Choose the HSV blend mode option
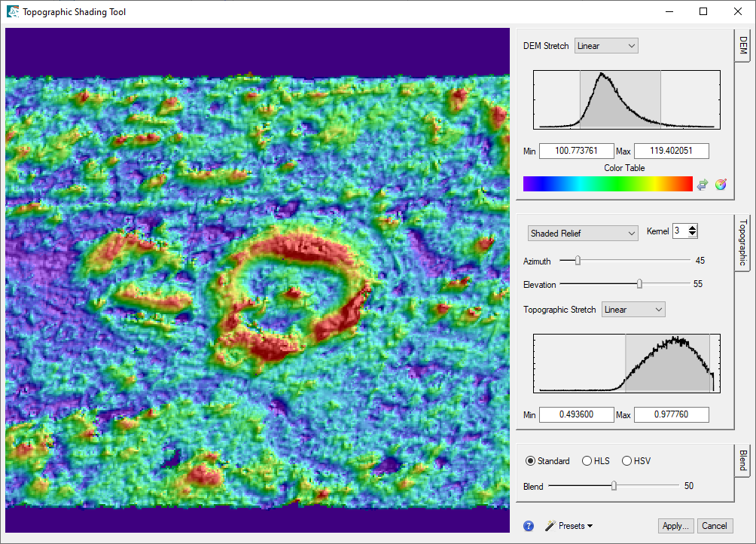Image resolution: width=756 pixels, height=544 pixels. pos(626,461)
